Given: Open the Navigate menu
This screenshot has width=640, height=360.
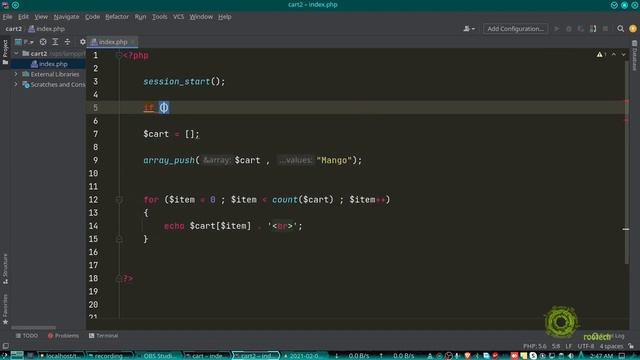Looking at the screenshot, I should tap(66, 17).
